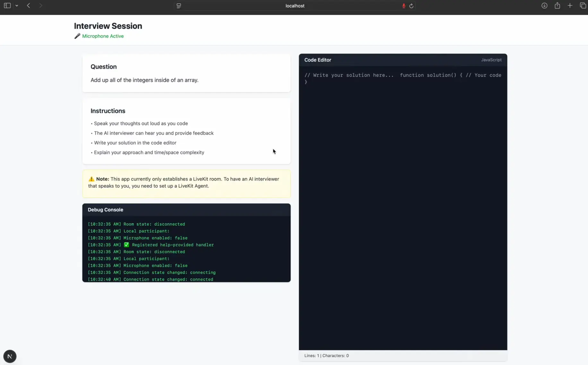Select the Debug Console header
The image size is (588, 365).
[x=105, y=210]
